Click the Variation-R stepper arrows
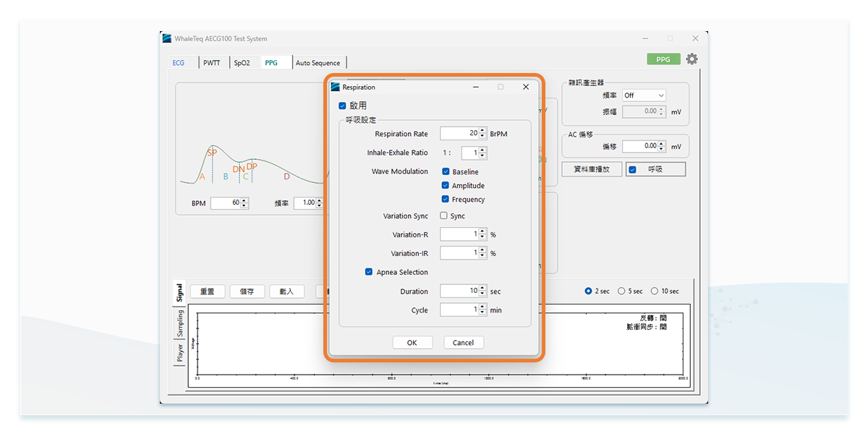 click(482, 234)
